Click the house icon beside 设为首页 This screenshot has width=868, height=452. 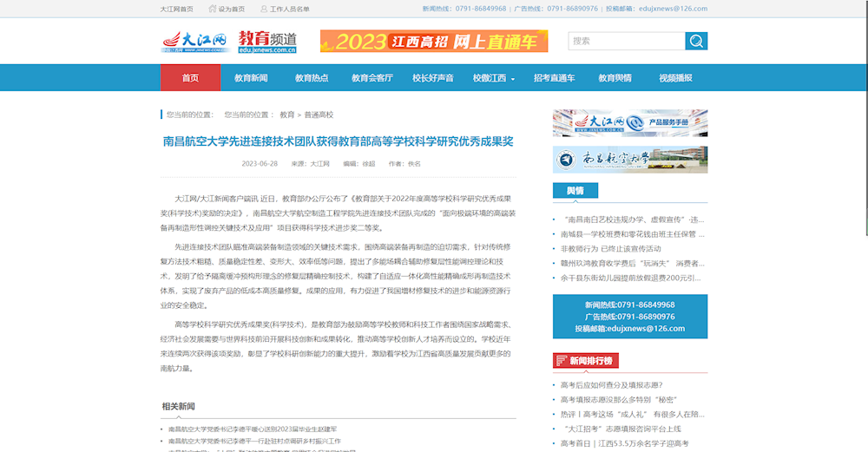(213, 9)
